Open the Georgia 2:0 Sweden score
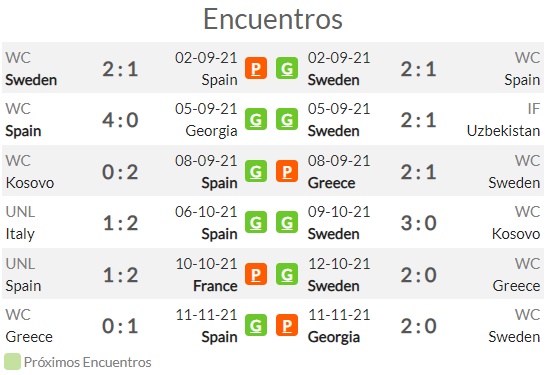Screen dimensions: 546x375 pos(419,326)
